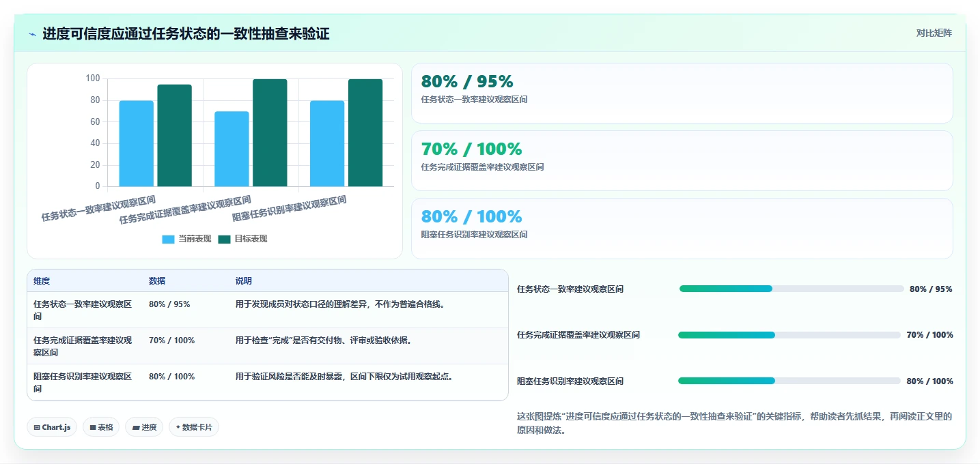Click the 70% / 100% data card
Viewport: 980px width, 464px height.
point(682,160)
